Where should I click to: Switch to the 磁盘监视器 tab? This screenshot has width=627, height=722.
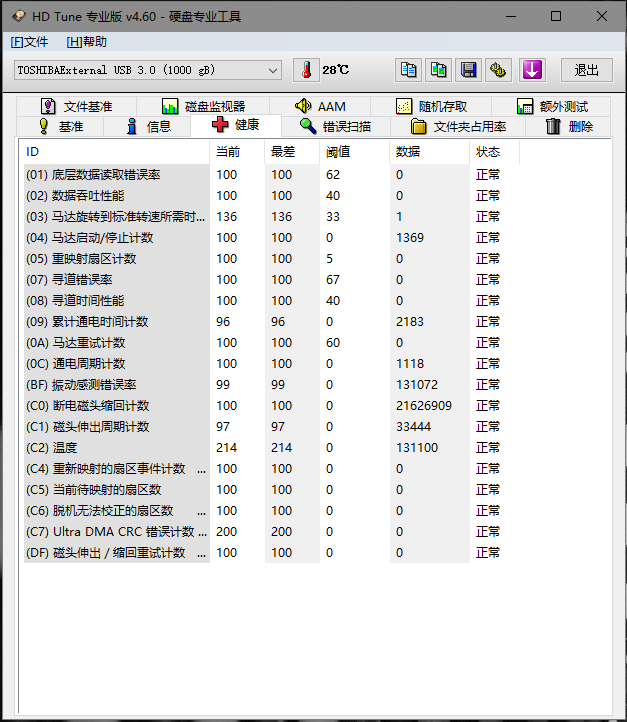tap(203, 106)
